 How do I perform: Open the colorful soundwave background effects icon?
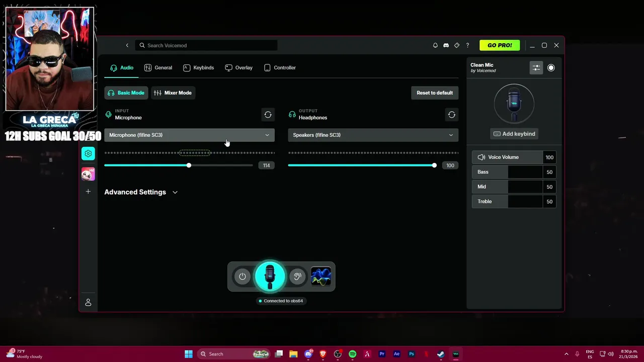click(x=321, y=276)
